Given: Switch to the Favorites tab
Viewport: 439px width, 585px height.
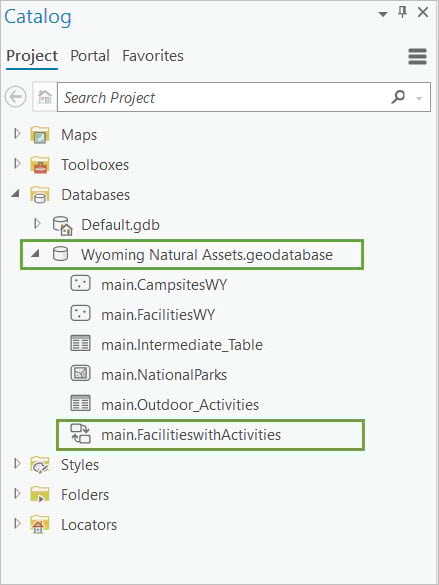Looking at the screenshot, I should [153, 56].
